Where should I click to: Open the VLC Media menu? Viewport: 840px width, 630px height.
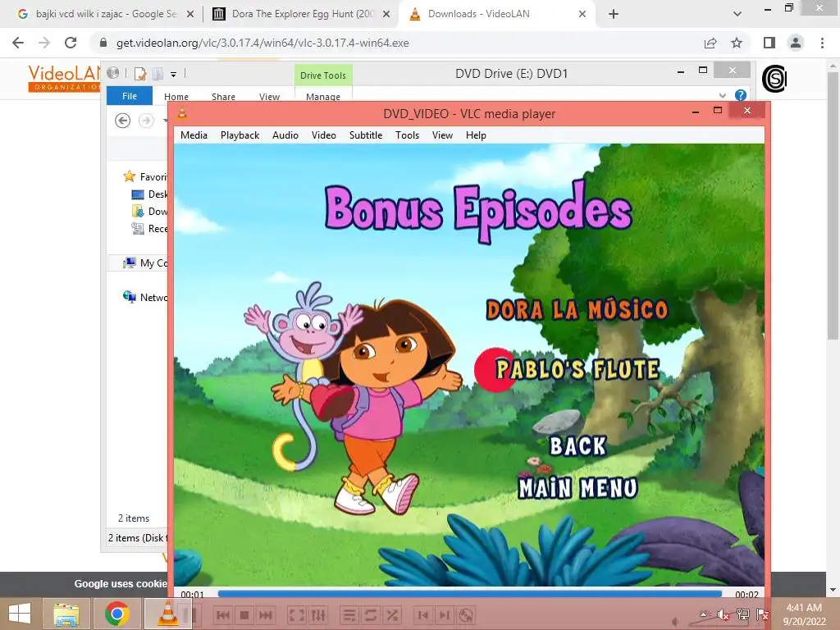pyautogui.click(x=194, y=135)
